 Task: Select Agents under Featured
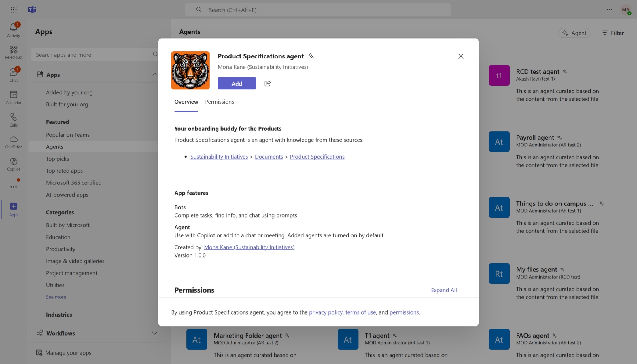click(x=55, y=146)
